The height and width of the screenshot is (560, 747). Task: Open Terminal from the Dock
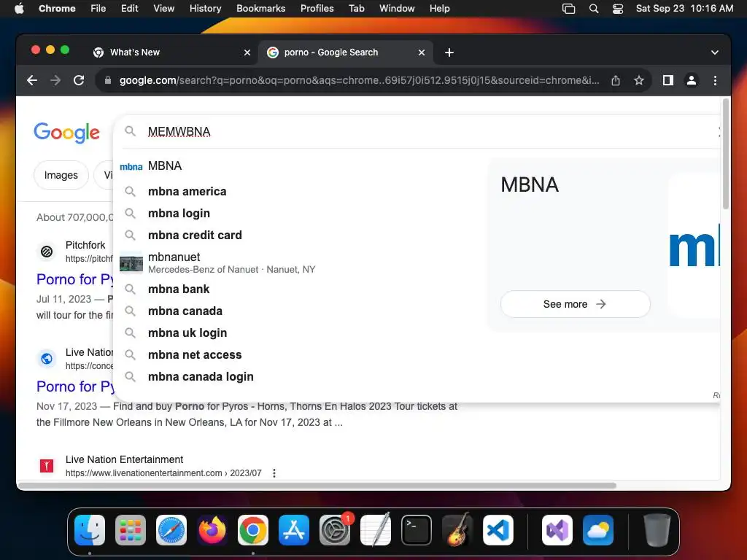(417, 530)
